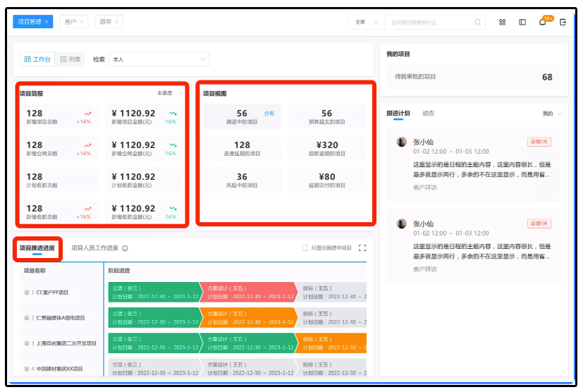Image resolution: width=583 pixels, height=392 pixels.
Task: Select 项目人员工作进度 tab
Action: tap(94, 248)
